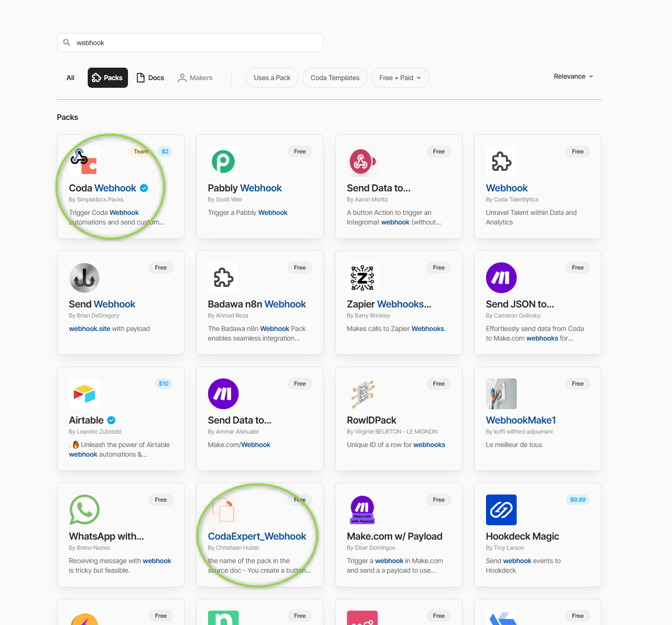Click the Free badge on Pabbly Webhook
Screen dimensions: 672x625
click(300, 152)
